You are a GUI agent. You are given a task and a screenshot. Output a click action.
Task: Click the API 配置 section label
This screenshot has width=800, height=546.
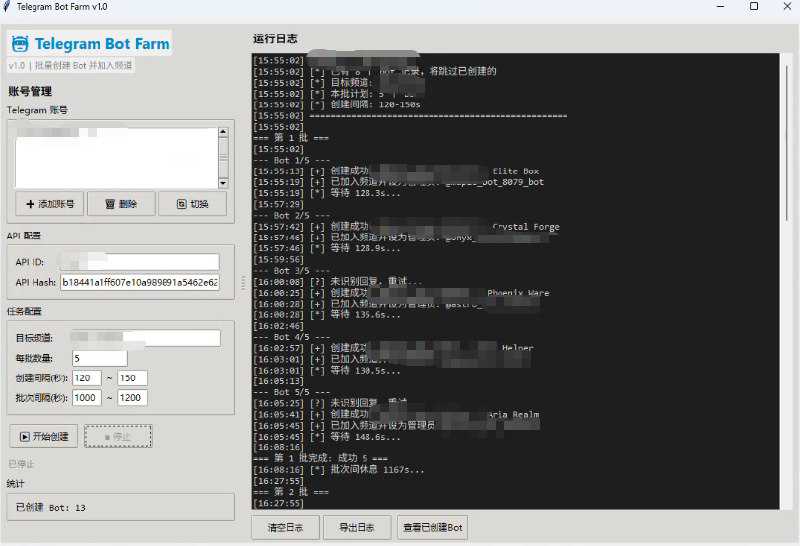pos(24,236)
